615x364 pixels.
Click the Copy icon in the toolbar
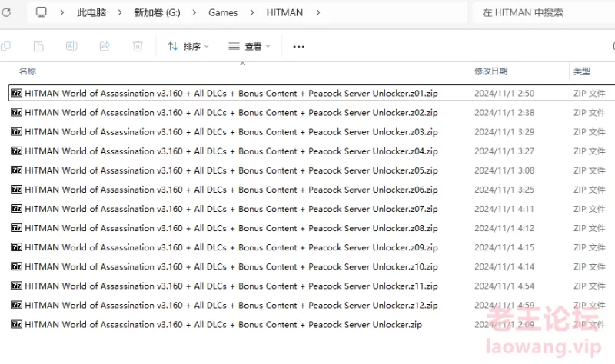point(5,46)
